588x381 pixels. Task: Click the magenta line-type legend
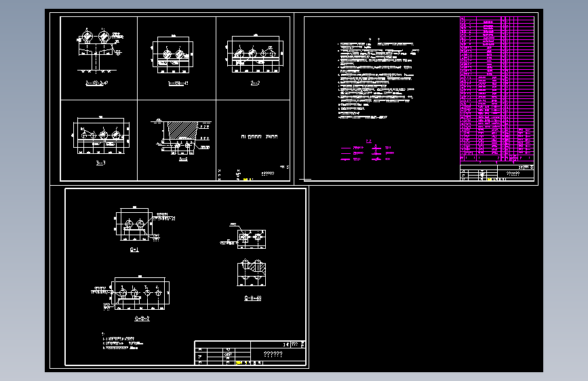pos(368,151)
